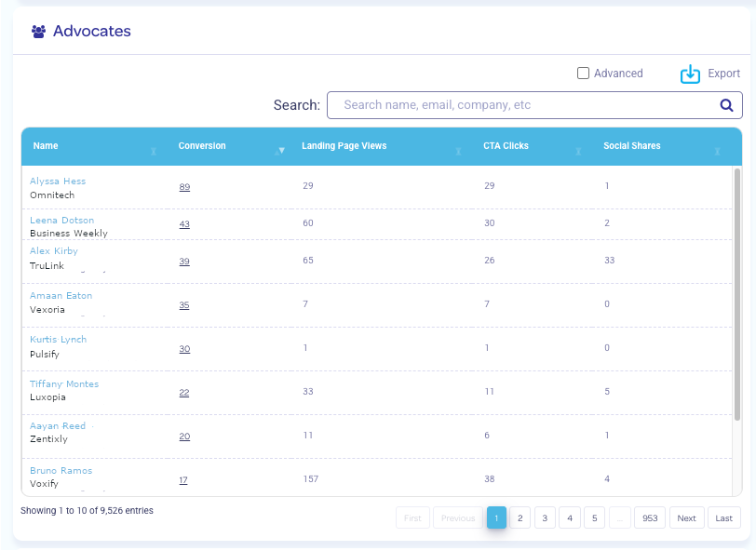Go to page 2 of results
The height and width of the screenshot is (551, 756).
click(520, 518)
